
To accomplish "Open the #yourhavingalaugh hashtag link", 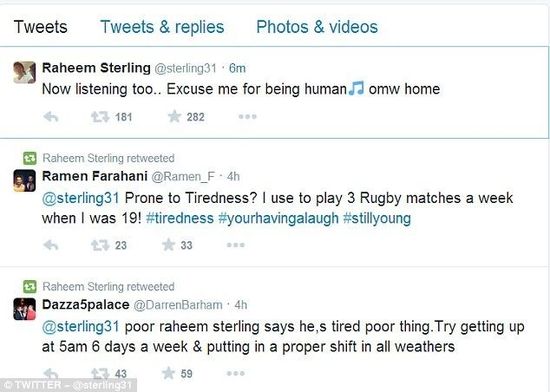I will pyautogui.click(x=278, y=218).
